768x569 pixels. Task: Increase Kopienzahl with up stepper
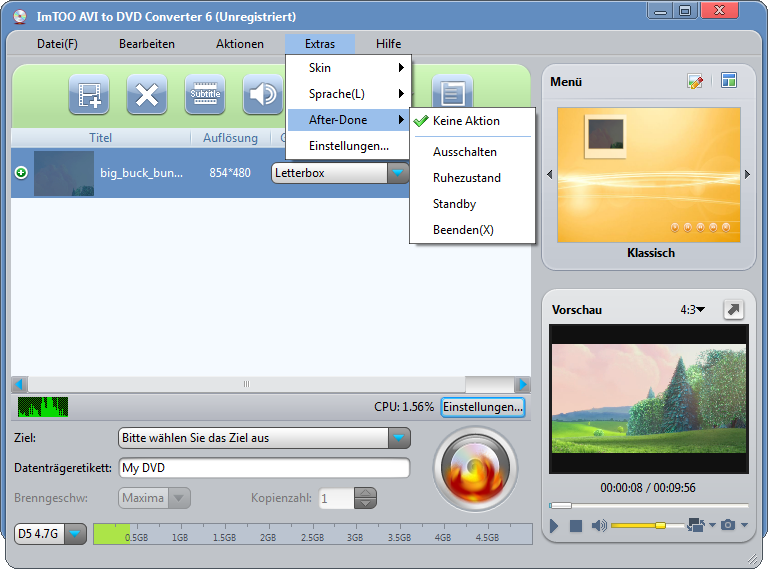point(365,493)
